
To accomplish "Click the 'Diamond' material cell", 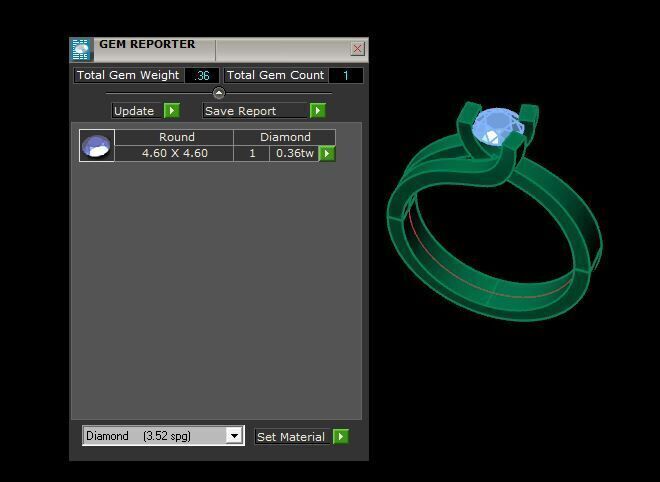I will point(285,137).
